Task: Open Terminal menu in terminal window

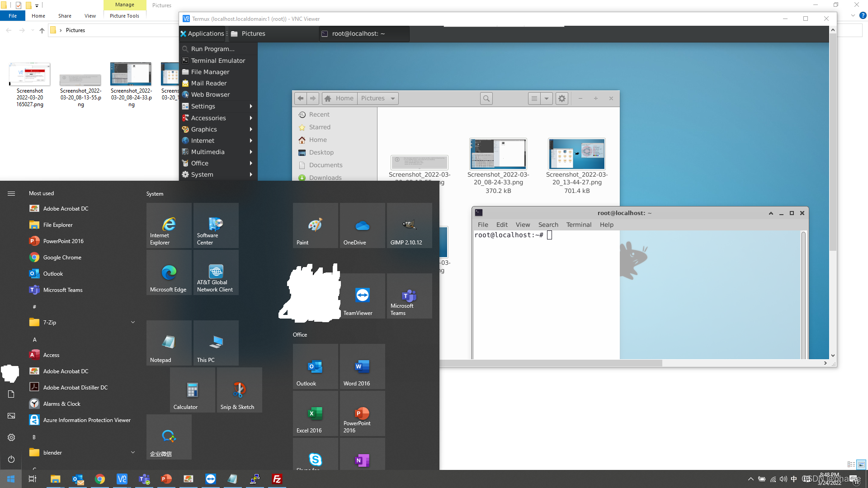Action: pos(578,225)
